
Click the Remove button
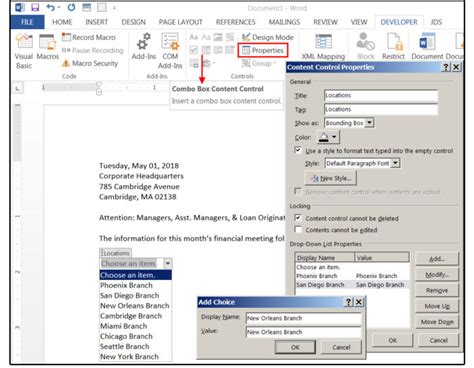click(437, 290)
